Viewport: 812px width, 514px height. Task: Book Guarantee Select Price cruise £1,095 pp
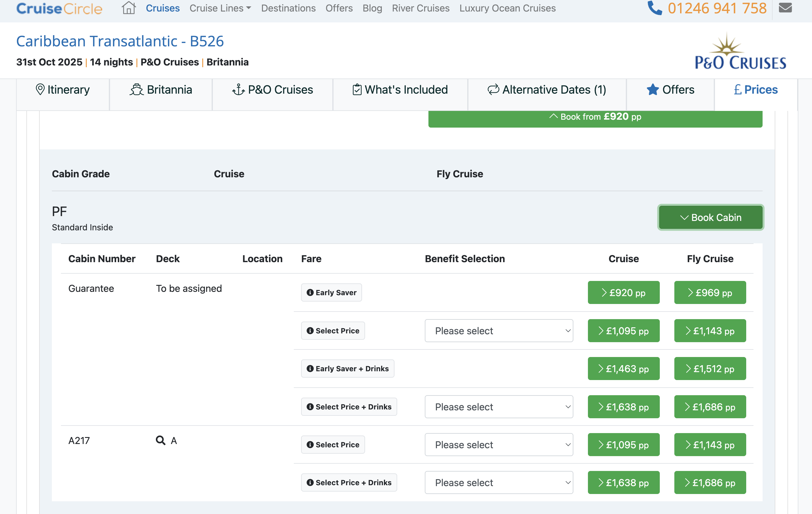click(x=623, y=330)
